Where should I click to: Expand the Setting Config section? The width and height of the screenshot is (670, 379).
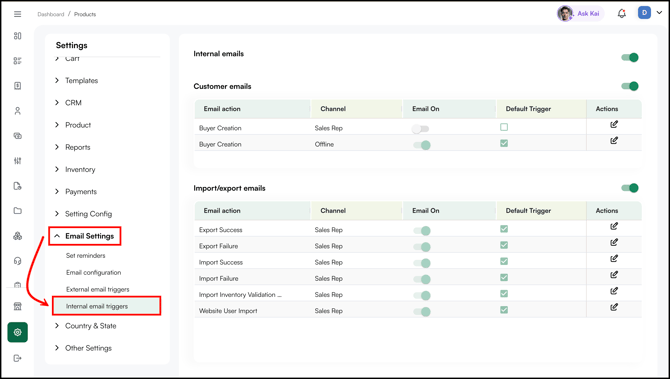(83, 214)
